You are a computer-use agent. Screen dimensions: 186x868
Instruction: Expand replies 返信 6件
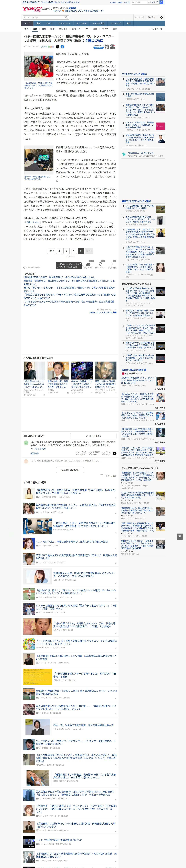tap(34, 454)
